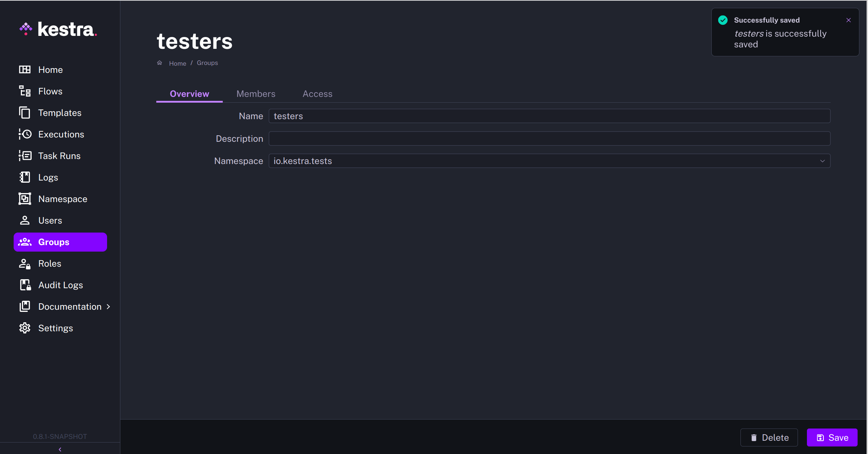The height and width of the screenshot is (454, 868).
Task: Expand the Namespace dropdown arrow
Action: point(822,161)
